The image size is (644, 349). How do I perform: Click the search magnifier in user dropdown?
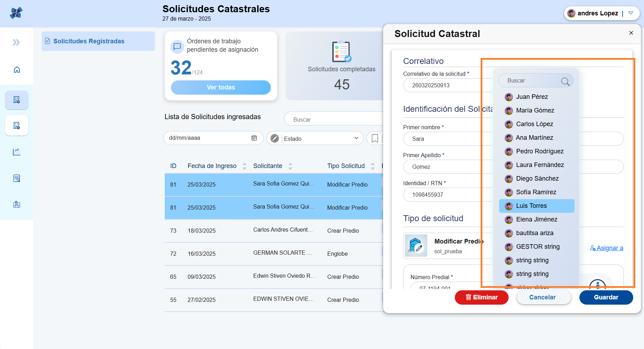[565, 81]
